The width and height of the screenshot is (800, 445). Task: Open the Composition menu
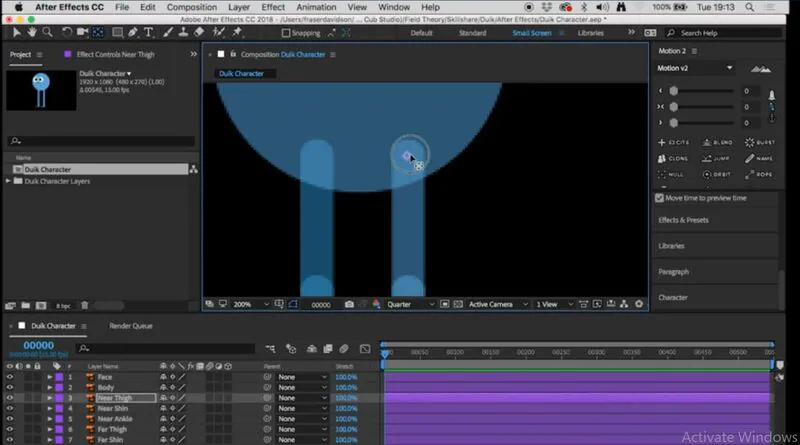pos(191,7)
